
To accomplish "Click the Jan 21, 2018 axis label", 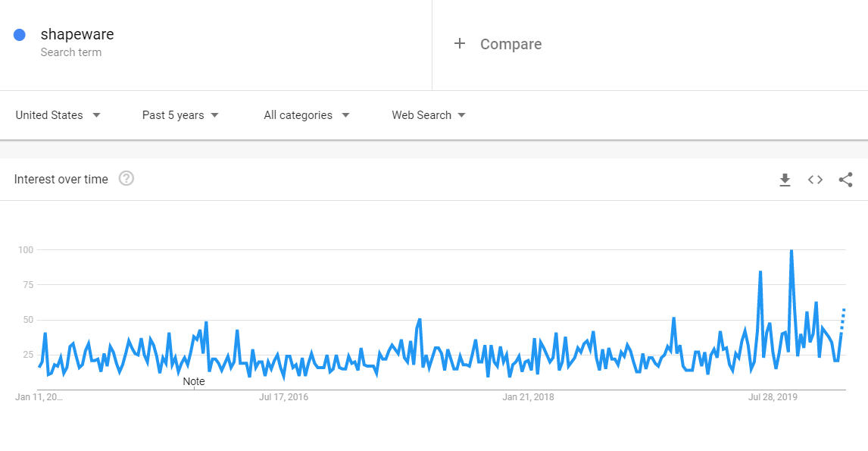I will 528,396.
